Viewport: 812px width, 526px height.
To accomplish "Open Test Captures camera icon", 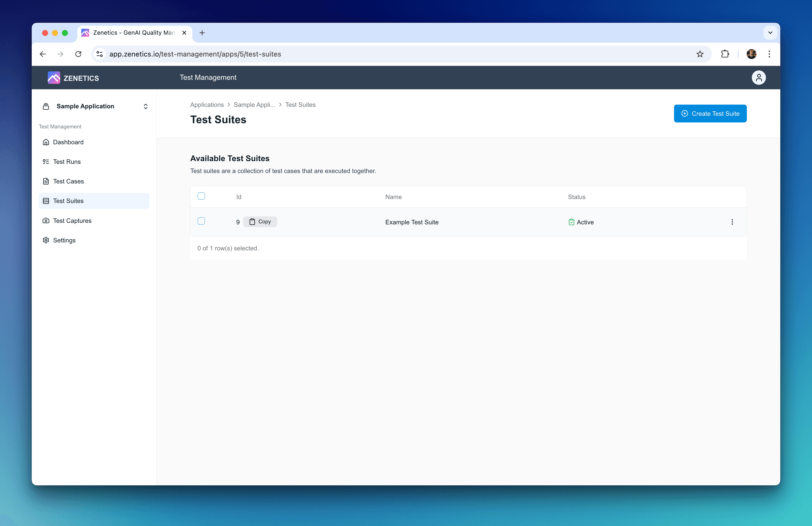I will tap(46, 221).
